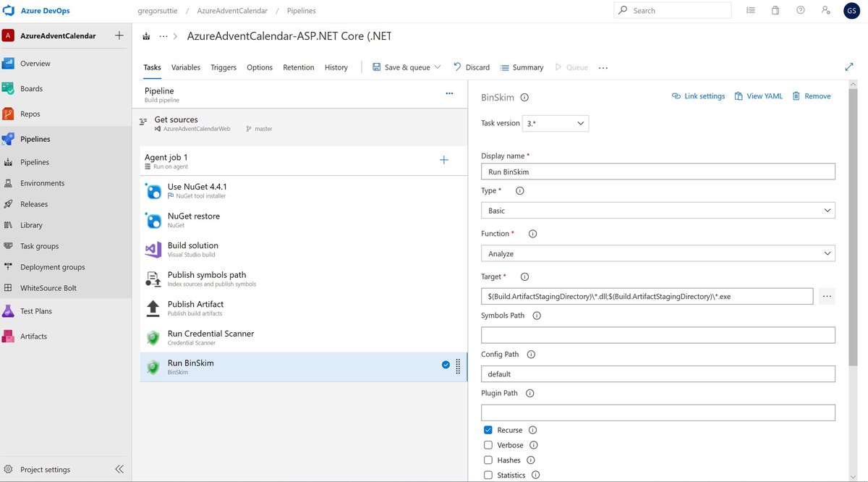This screenshot has height=482, width=868.
Task: Select the Build solution task
Action: 304,250
